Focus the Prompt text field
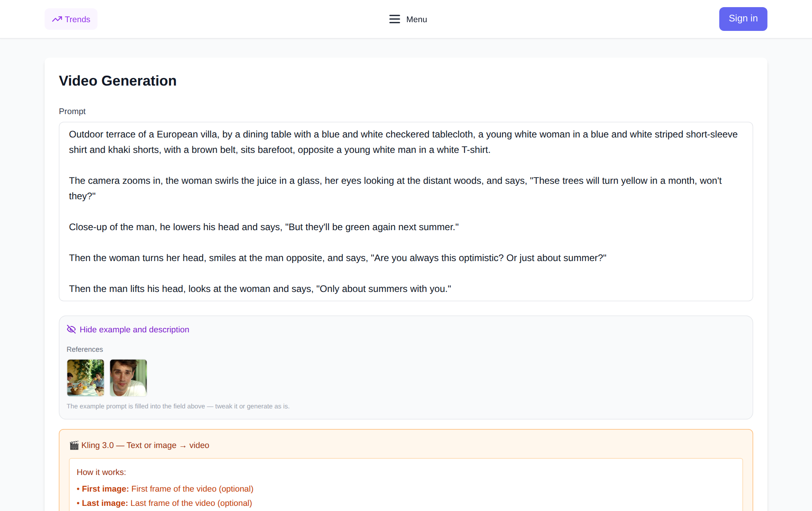812x511 pixels. 406,212
